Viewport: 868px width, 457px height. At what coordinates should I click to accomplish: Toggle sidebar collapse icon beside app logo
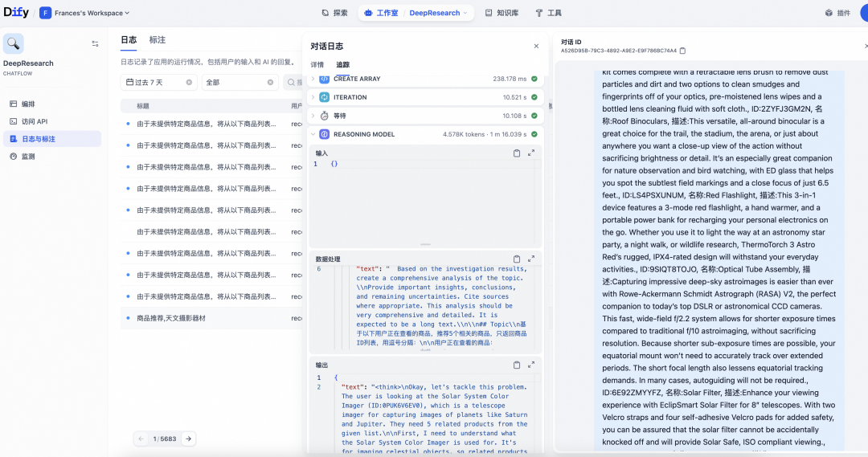pyautogui.click(x=95, y=43)
